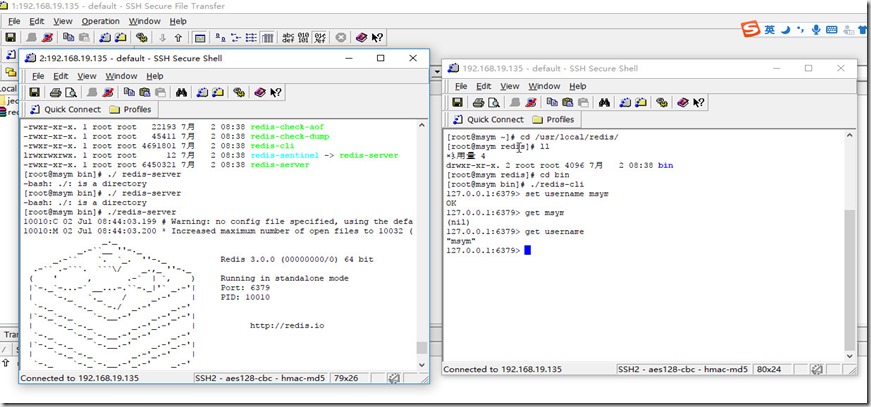The height and width of the screenshot is (407, 871).
Task: Click Paste icon in 2:192.168.19.135 shell window
Action: tap(144, 92)
